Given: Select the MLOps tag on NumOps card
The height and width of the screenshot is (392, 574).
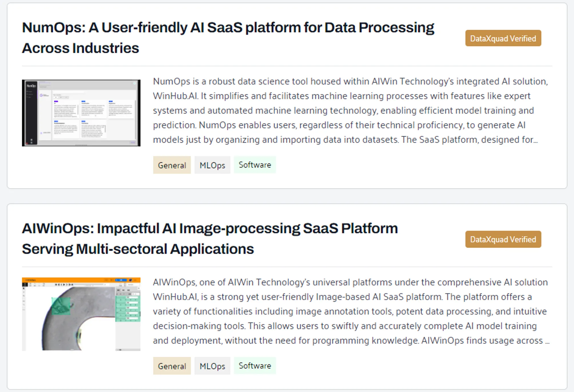Looking at the screenshot, I should [212, 165].
